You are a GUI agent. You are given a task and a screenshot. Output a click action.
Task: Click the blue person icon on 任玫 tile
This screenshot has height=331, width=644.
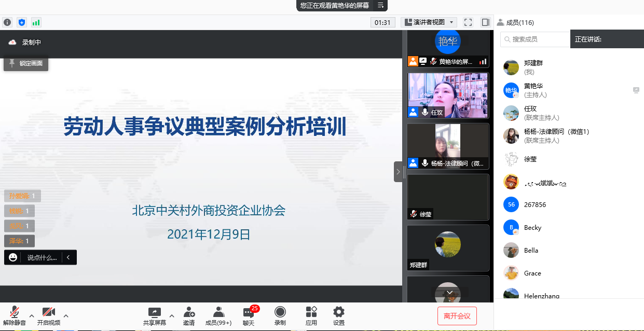click(413, 112)
